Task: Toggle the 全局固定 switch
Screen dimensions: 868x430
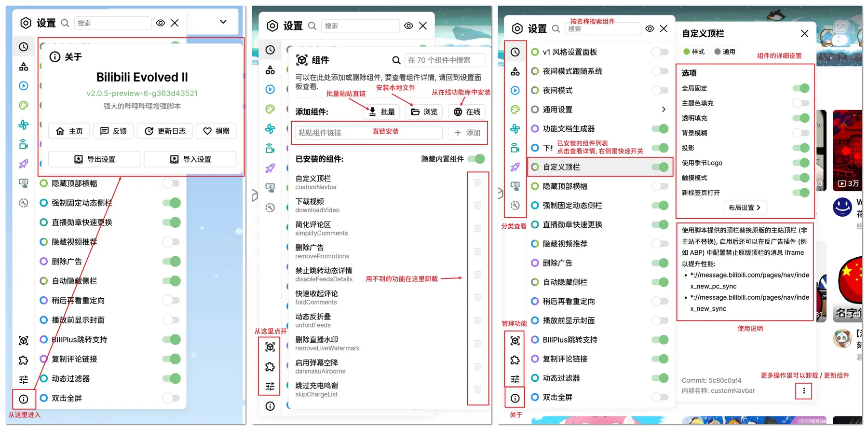Action: pyautogui.click(x=800, y=88)
